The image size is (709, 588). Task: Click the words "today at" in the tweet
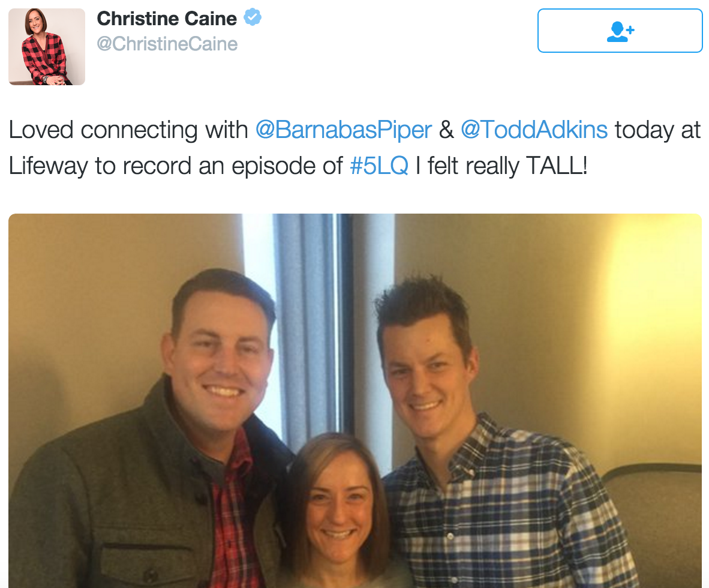tap(657, 130)
